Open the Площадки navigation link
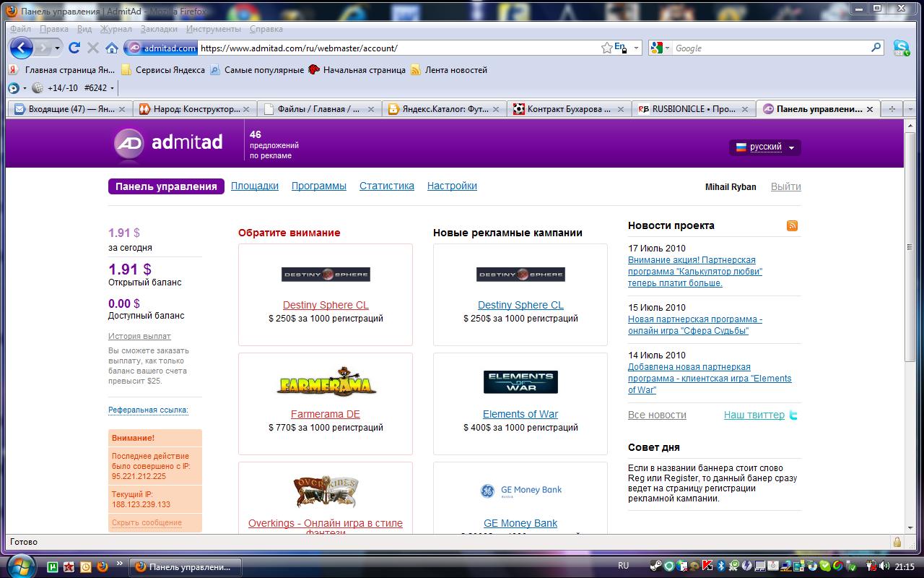Image resolution: width=924 pixels, height=578 pixels. [255, 186]
